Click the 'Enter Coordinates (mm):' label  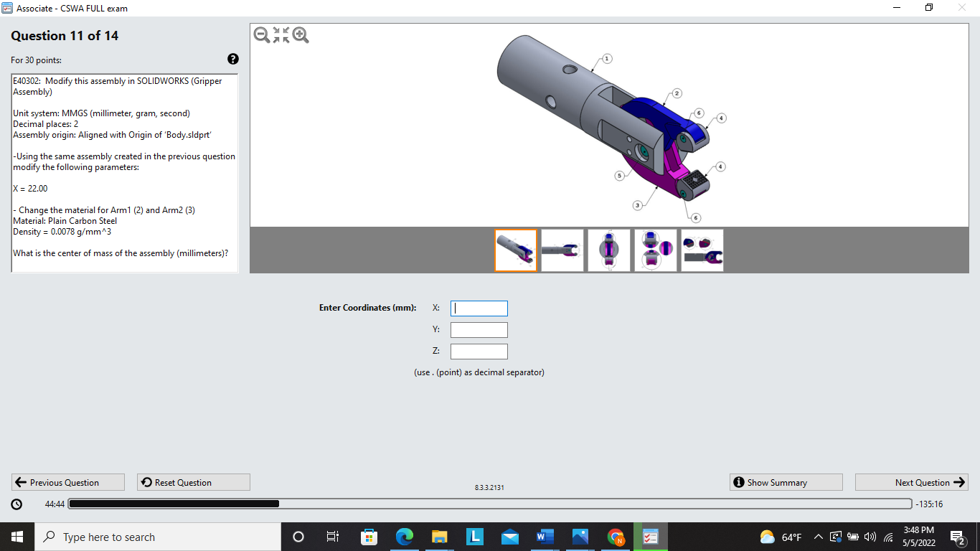[367, 308]
